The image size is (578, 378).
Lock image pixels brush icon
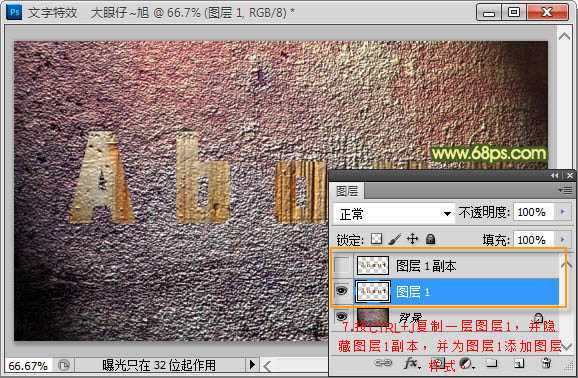[394, 239]
